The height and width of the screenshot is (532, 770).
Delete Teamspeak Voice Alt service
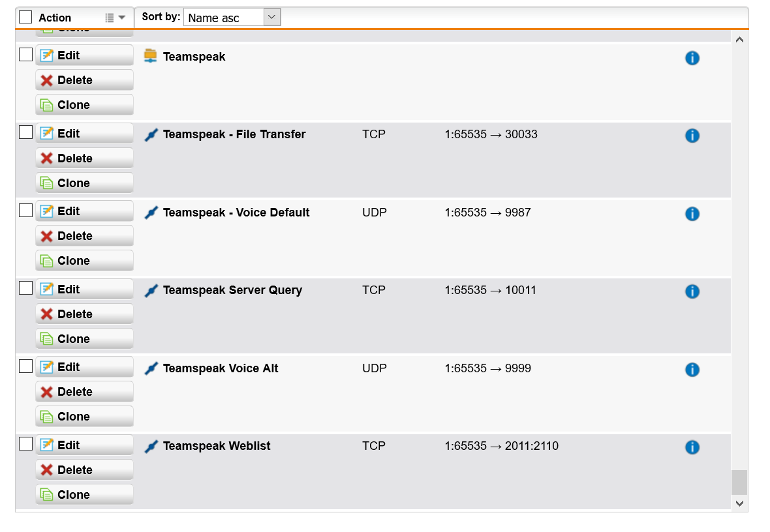point(84,392)
